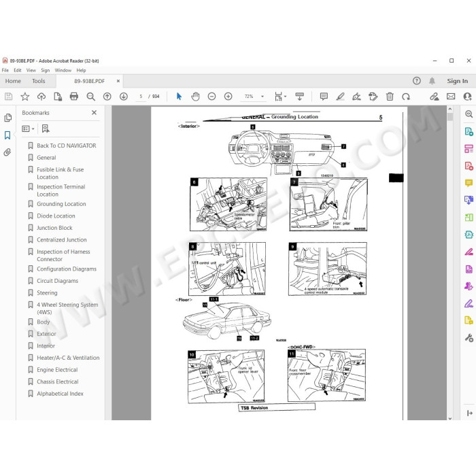The image size is (476, 476).
Task: Click the page number input field
Action: point(141,97)
